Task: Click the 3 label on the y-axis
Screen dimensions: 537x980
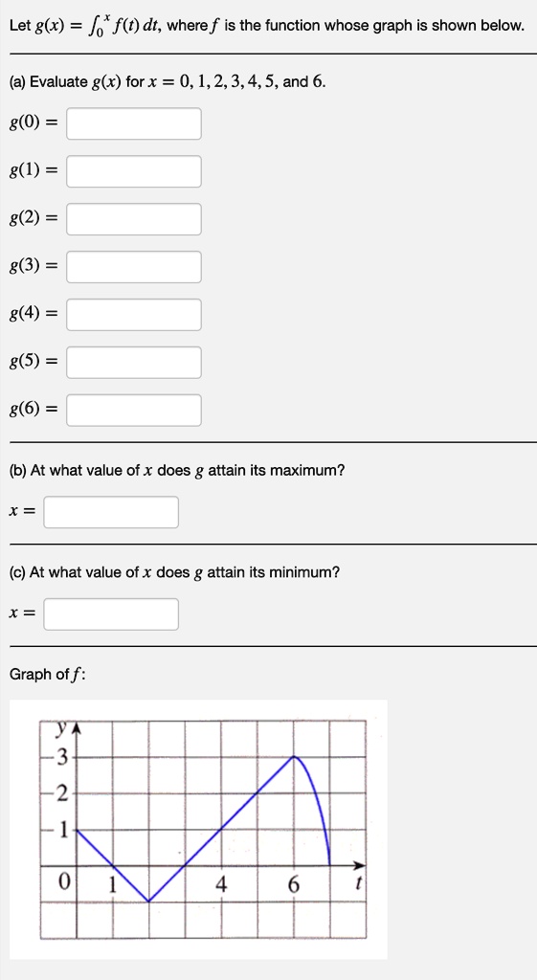Action: point(62,759)
